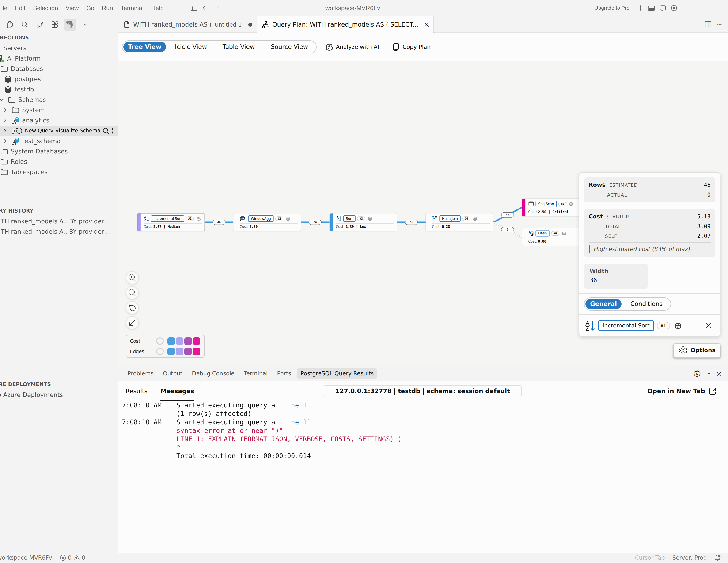This screenshot has width=728, height=563.
Task: Switch to Icicle View
Action: coord(191,47)
